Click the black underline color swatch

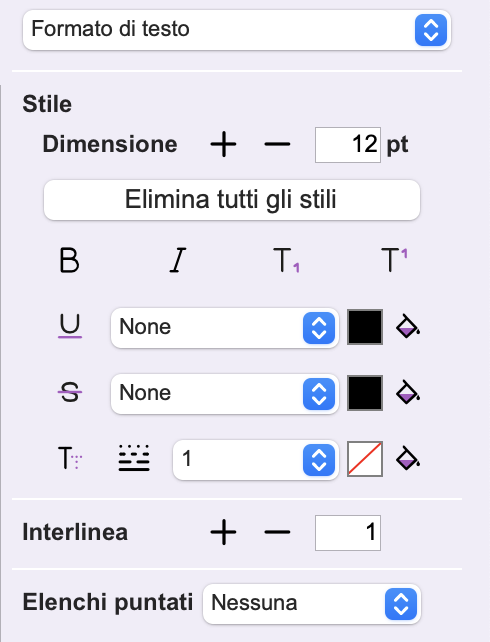coord(365,327)
